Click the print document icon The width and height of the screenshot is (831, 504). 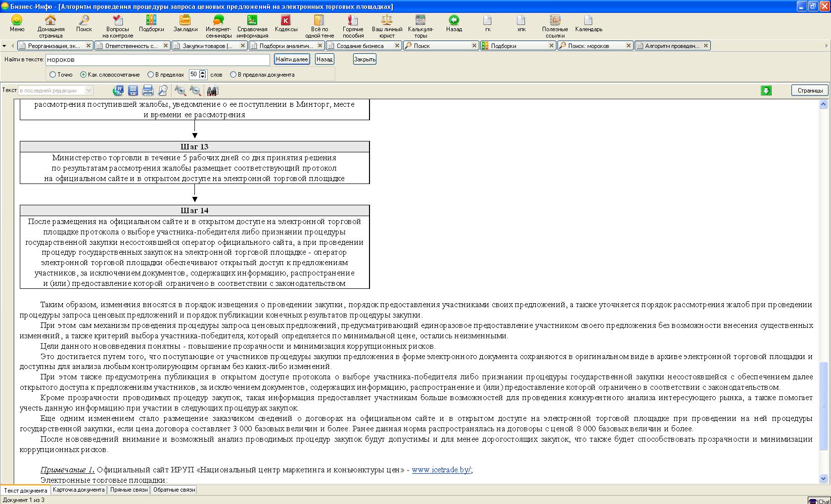147,91
